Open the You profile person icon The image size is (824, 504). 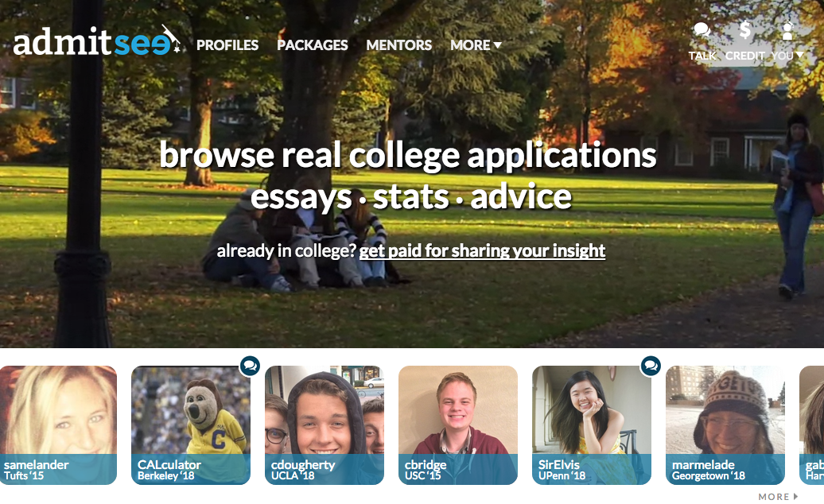pos(787,30)
